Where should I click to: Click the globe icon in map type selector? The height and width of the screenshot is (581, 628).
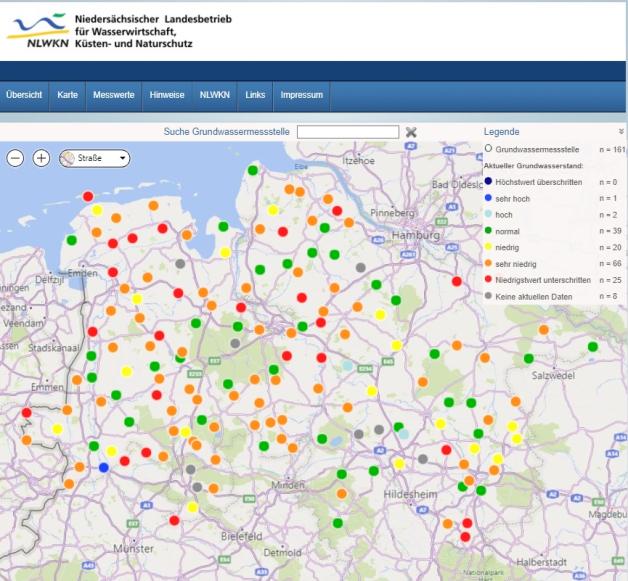(68, 158)
